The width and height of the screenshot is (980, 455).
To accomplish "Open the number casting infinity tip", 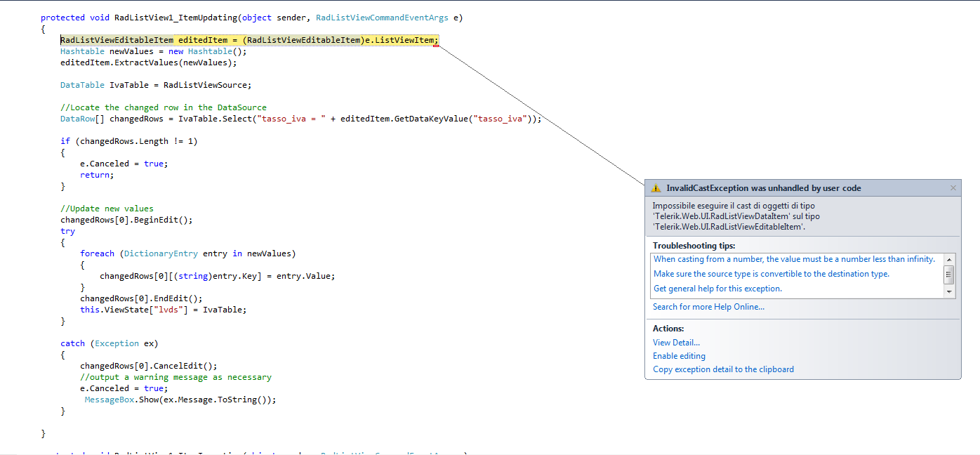I will pyautogui.click(x=794, y=259).
